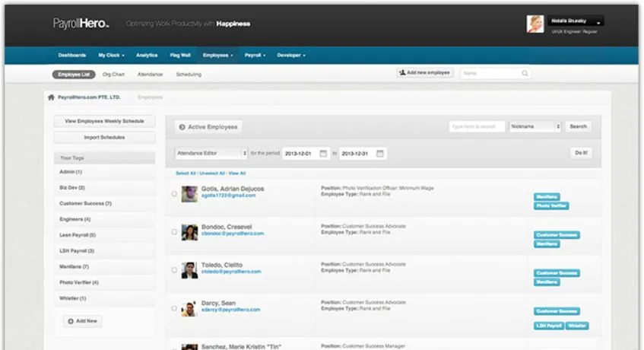Click Active Employees button
Viewport: 644px width, 350px height.
(x=208, y=127)
